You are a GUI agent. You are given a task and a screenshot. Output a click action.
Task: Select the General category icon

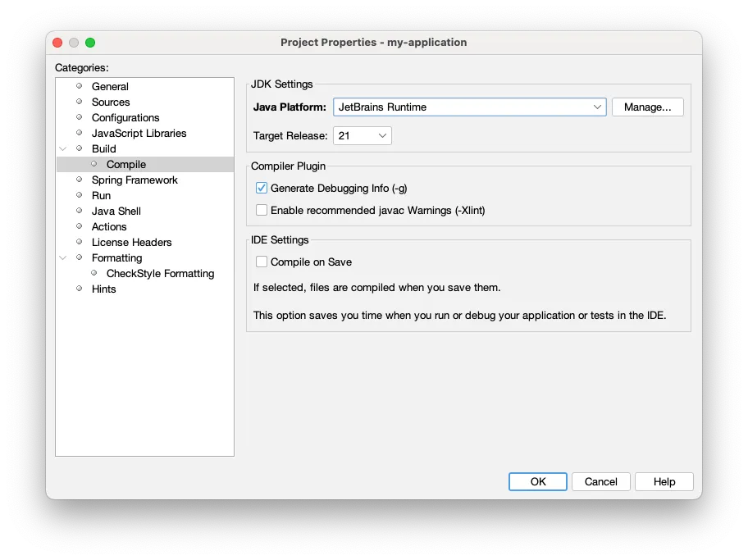coord(80,86)
